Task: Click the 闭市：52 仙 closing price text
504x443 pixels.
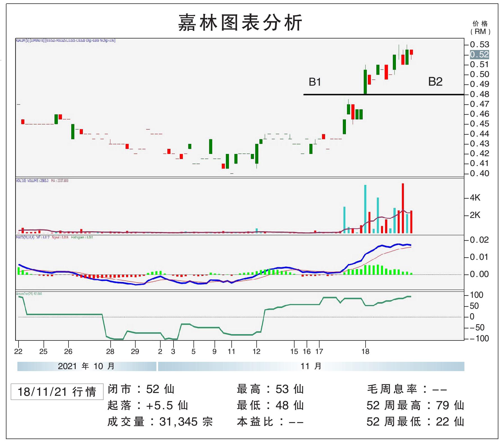Action: [141, 389]
